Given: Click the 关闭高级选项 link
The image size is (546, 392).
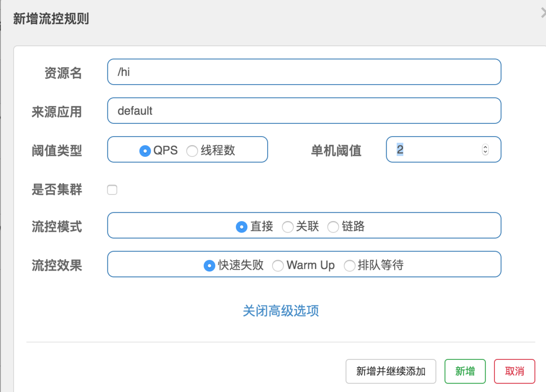Looking at the screenshot, I should (x=281, y=311).
